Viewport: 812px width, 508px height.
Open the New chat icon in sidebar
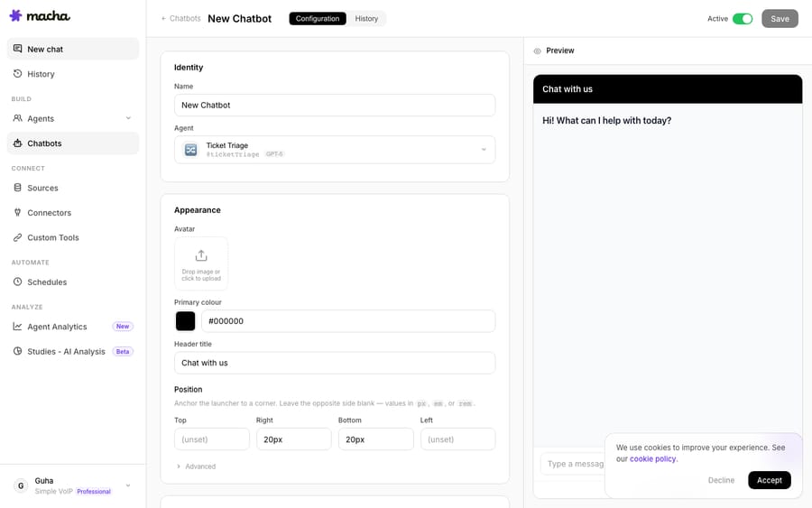(18, 49)
